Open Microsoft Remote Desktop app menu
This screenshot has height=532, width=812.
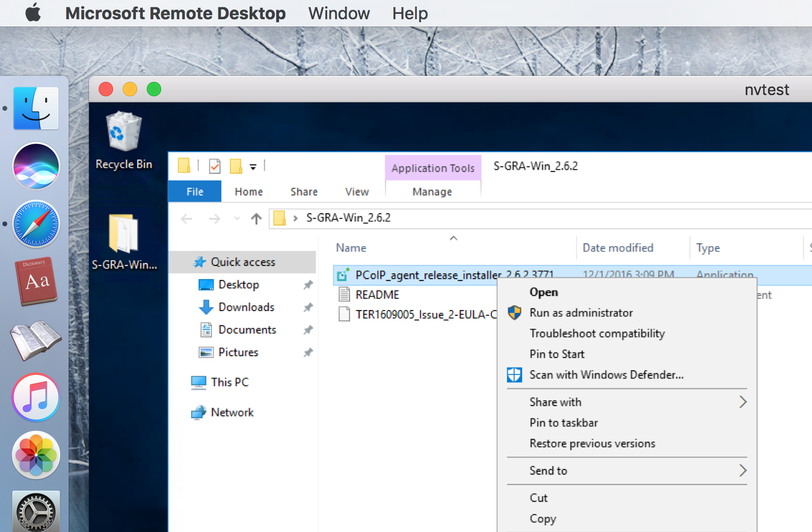[176, 13]
